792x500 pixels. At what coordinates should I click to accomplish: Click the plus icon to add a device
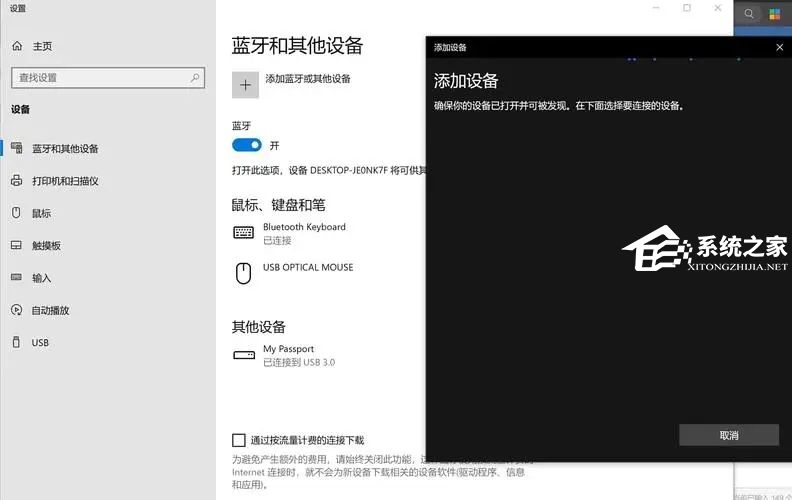[245, 85]
